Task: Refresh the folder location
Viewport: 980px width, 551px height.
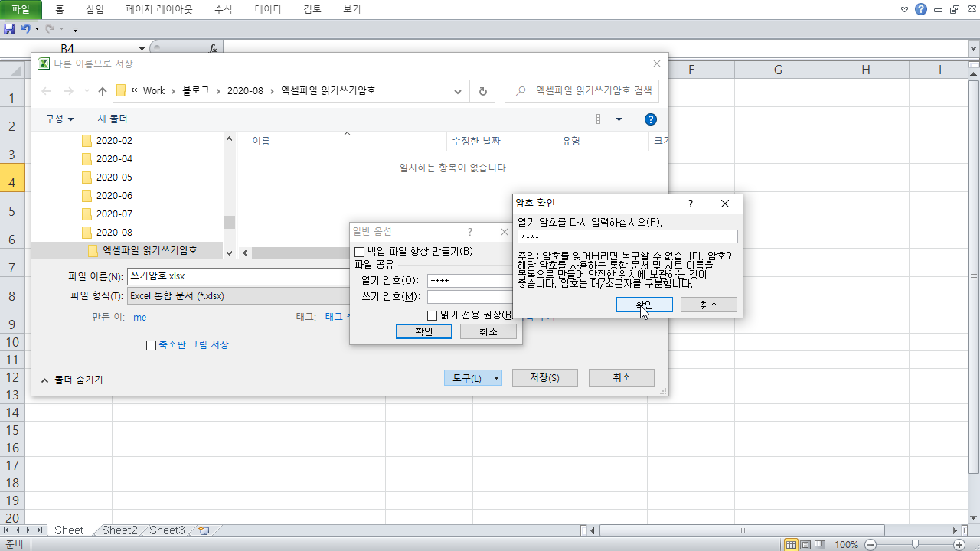Action: pyautogui.click(x=482, y=91)
